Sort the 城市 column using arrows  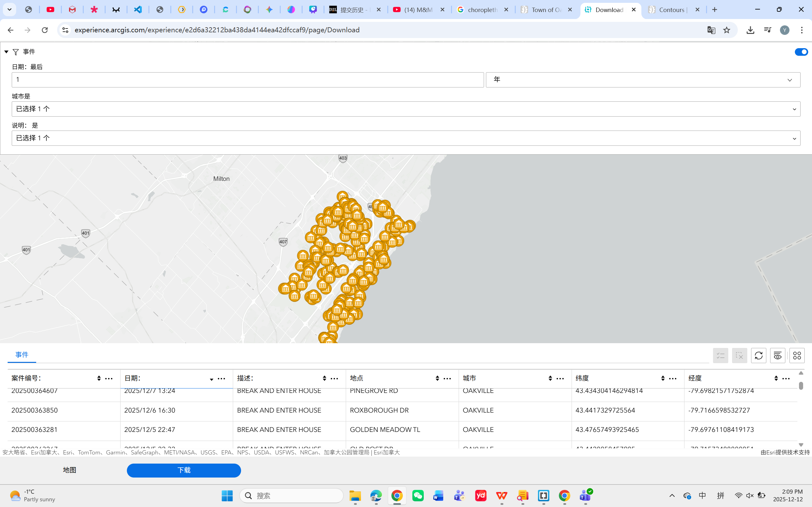550,379
